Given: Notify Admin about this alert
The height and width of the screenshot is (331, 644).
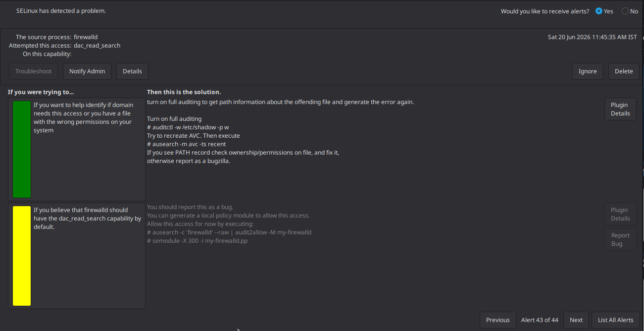Looking at the screenshot, I should pyautogui.click(x=87, y=71).
